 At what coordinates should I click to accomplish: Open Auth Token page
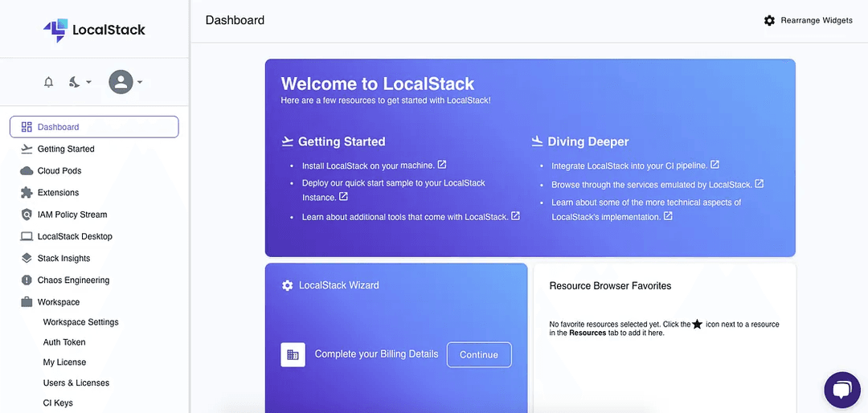(64, 342)
